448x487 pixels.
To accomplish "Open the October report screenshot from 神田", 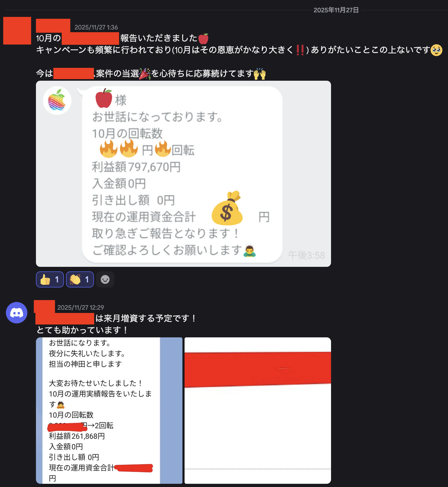I will (109, 411).
